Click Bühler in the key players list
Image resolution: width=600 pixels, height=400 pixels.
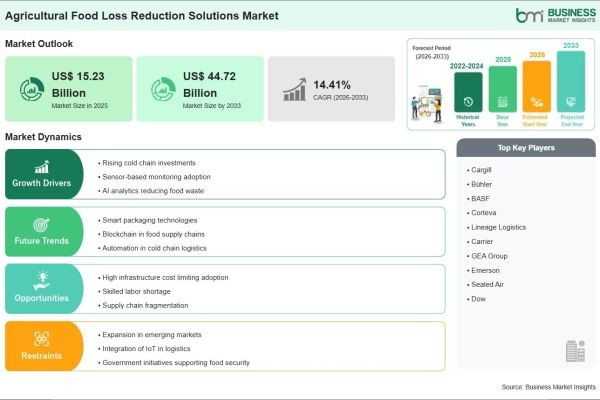[x=479, y=184]
